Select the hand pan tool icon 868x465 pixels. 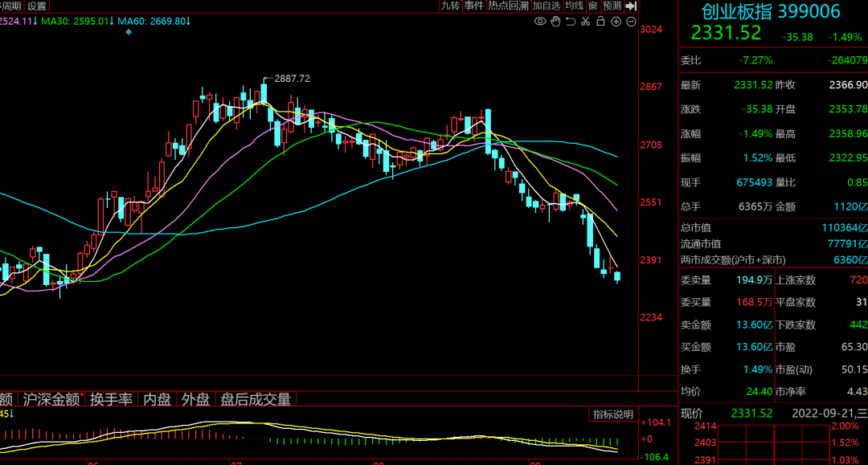click(x=555, y=21)
